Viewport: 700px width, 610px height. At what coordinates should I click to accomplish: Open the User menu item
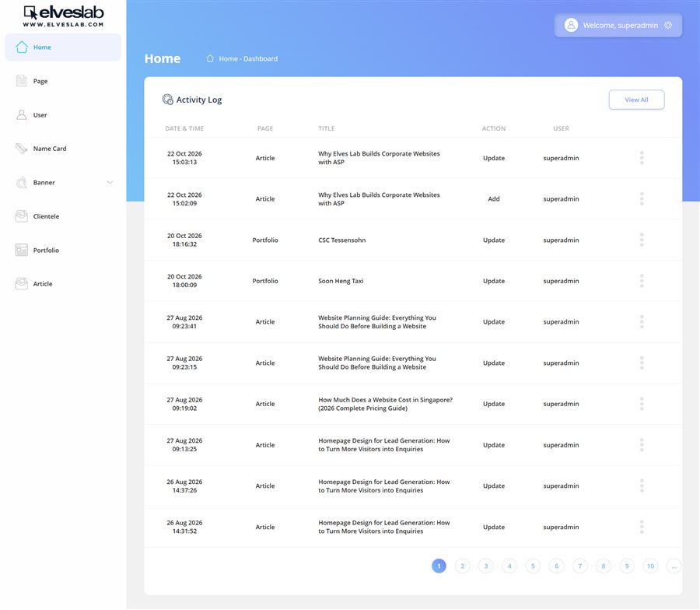[x=63, y=115]
